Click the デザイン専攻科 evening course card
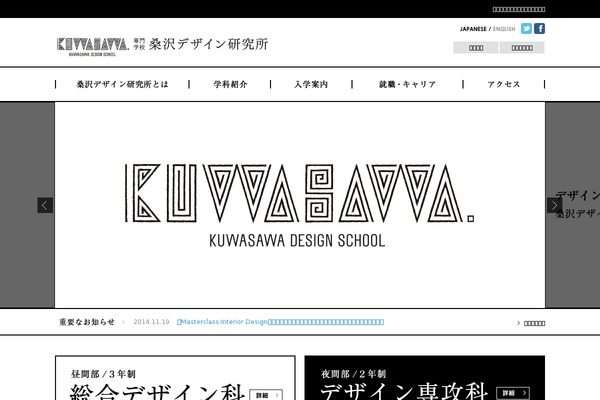The height and width of the screenshot is (400, 600). coord(425,378)
